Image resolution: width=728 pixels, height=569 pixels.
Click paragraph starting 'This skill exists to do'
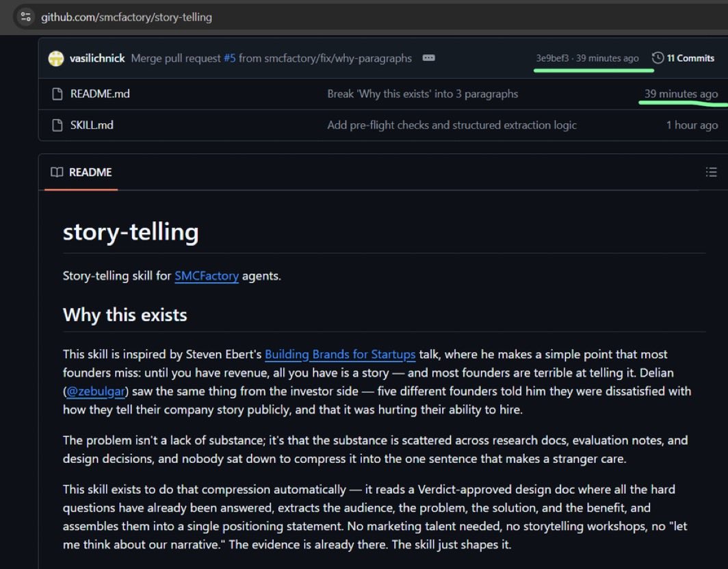(x=375, y=517)
